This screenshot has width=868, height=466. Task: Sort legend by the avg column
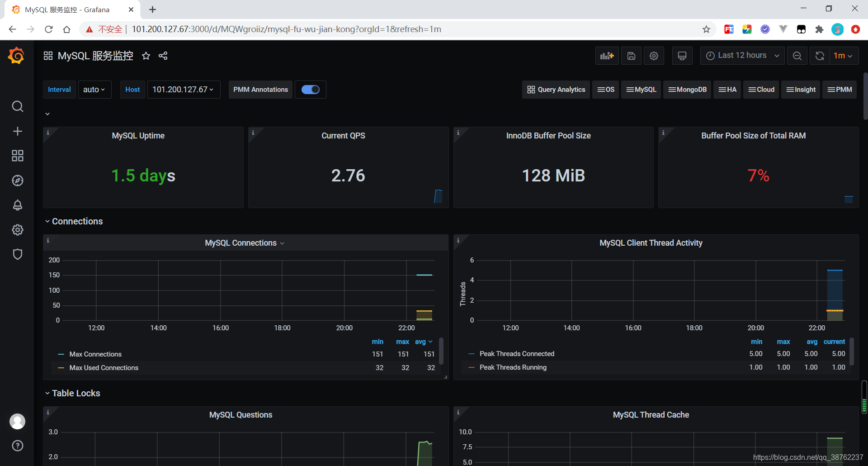tap(424, 342)
